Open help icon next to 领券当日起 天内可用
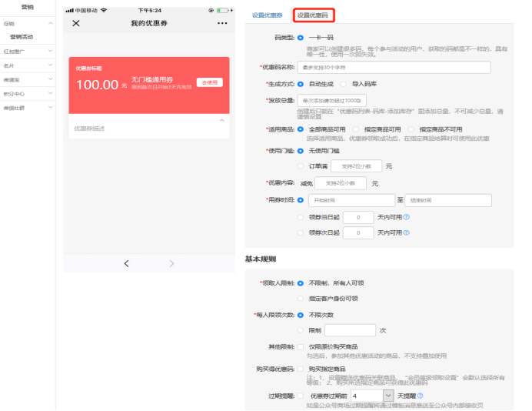 pyautogui.click(x=406, y=217)
